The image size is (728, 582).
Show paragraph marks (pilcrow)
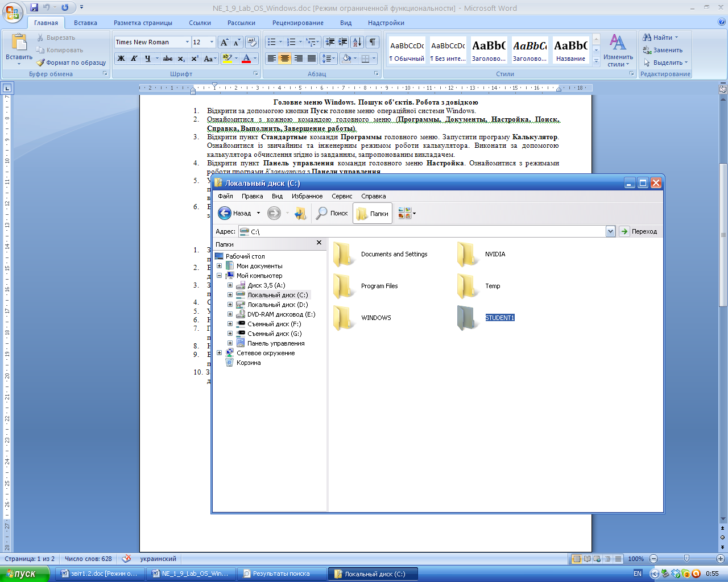tap(372, 42)
